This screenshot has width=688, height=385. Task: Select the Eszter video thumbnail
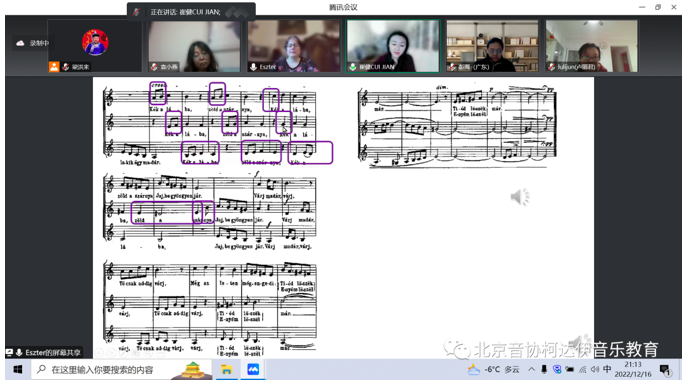tap(294, 46)
